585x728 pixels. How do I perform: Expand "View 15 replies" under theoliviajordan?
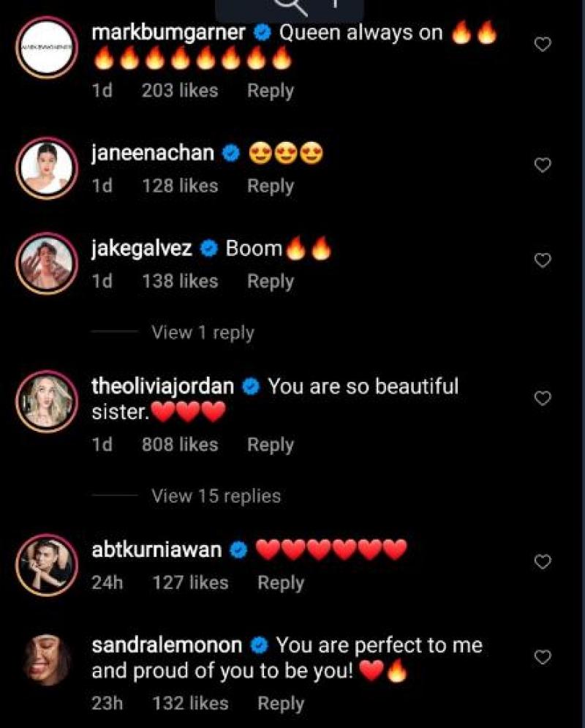click(216, 496)
